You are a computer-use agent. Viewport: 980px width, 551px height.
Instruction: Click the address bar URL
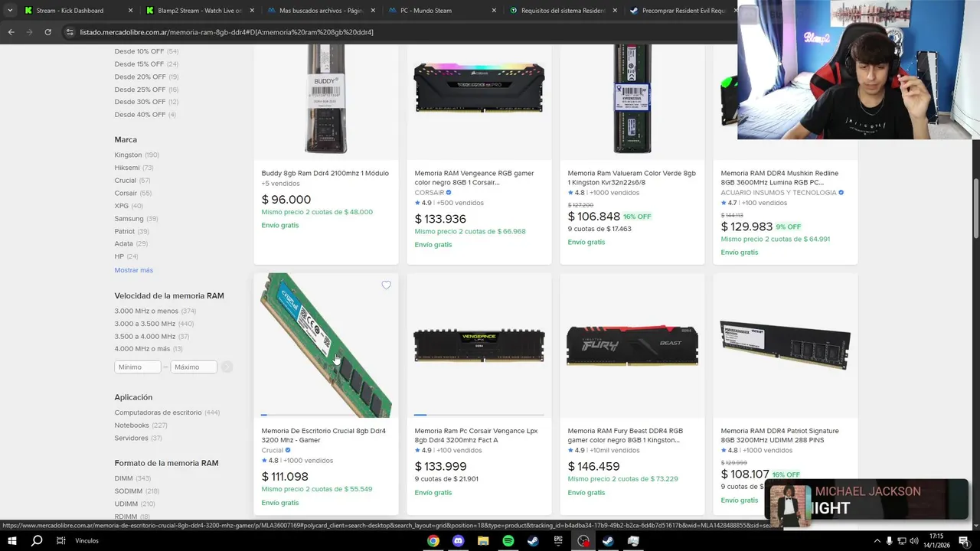pyautogui.click(x=227, y=32)
